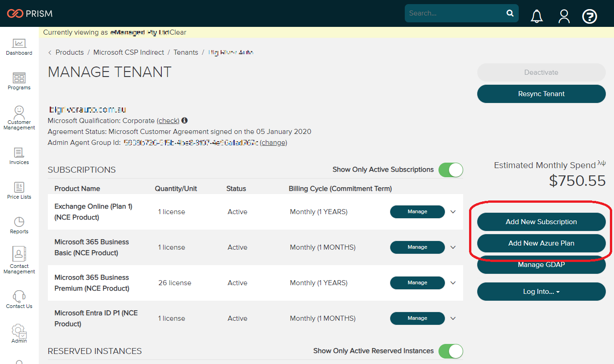Go to Microsoft CSP Indirect breadcrumb
Image resolution: width=614 pixels, height=364 pixels.
tap(129, 52)
